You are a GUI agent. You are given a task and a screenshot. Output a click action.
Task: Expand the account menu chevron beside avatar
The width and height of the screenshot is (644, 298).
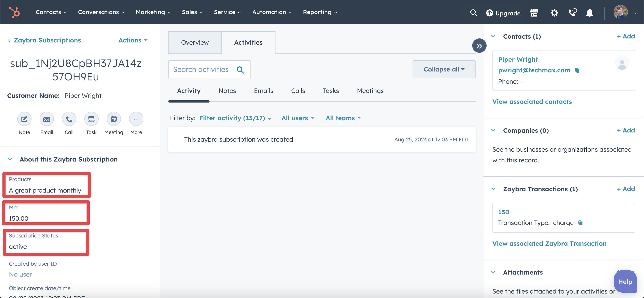pos(636,13)
